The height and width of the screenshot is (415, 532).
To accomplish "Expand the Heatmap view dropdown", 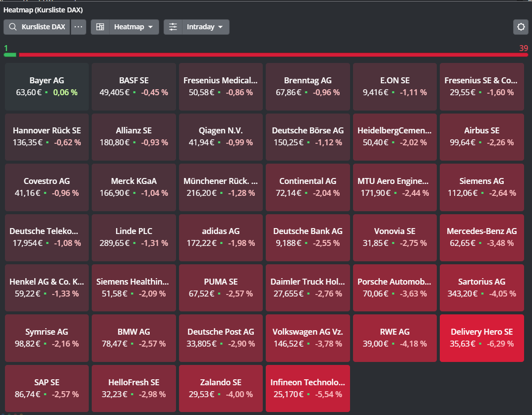I will tap(134, 27).
